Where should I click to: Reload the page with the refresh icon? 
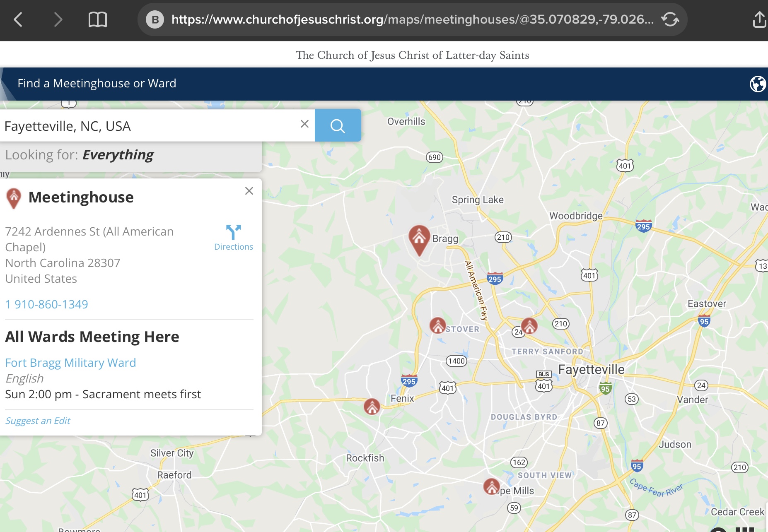click(x=670, y=19)
